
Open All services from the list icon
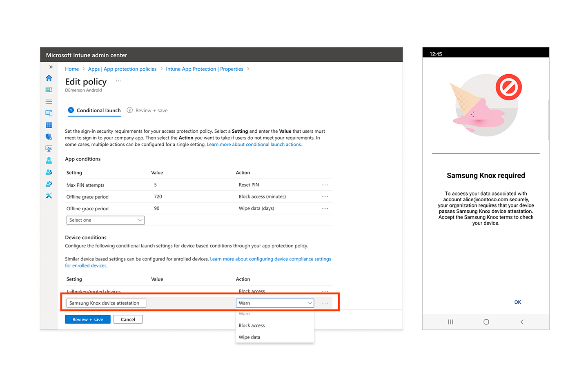(x=49, y=101)
